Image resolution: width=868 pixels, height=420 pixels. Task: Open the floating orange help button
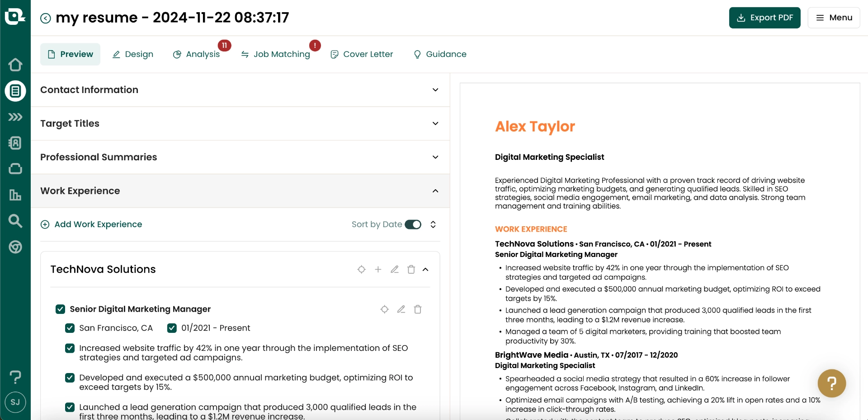[832, 383]
